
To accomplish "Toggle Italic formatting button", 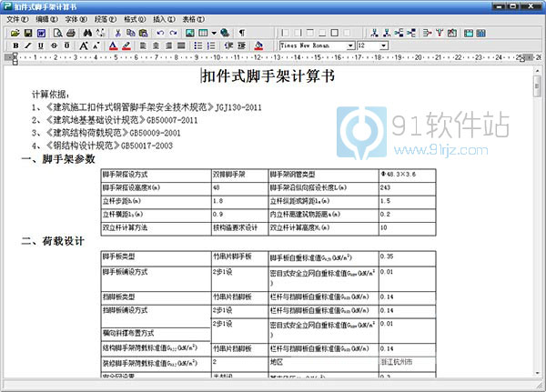I will 28,45.
